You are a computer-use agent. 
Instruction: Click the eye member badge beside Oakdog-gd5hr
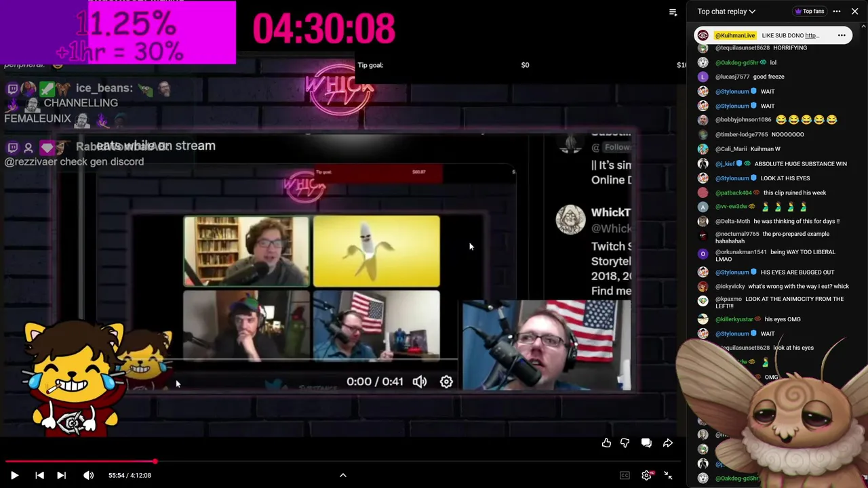click(763, 62)
